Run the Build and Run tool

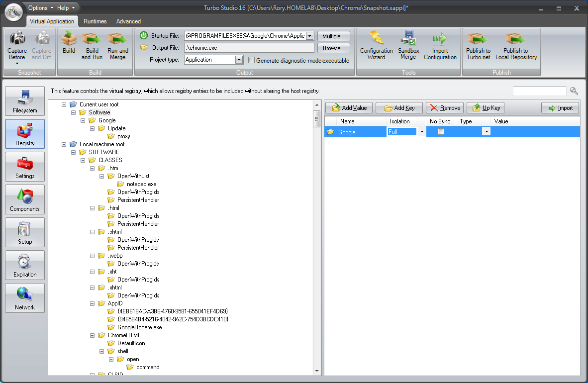tap(92, 46)
